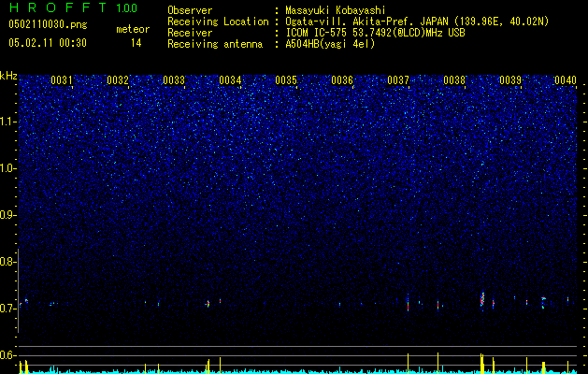This screenshot has width=588, height=374.
Task: Click the kHz axis unit label
Action: (8, 76)
